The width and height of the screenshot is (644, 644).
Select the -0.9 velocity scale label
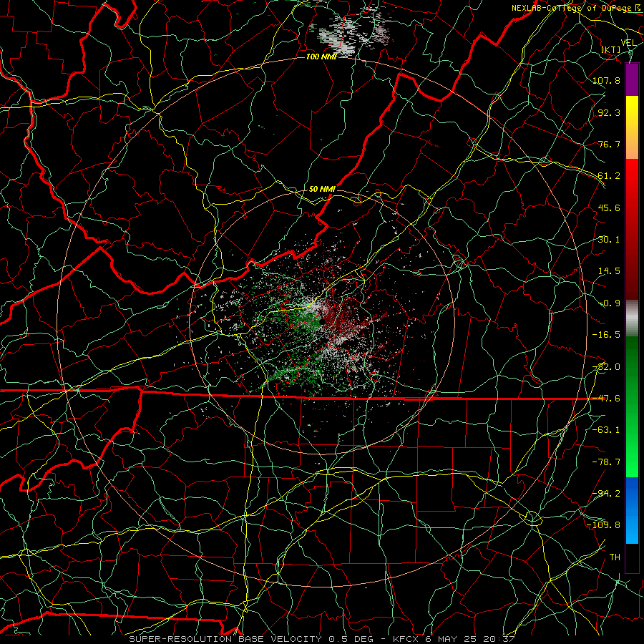tap(609, 303)
